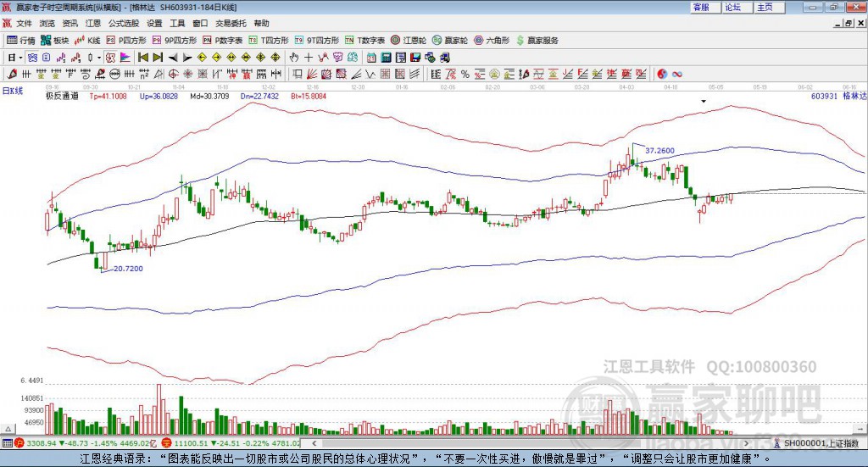Click the 20.7200 low price label
Viewport: 868px width, 467px height.
(x=129, y=269)
